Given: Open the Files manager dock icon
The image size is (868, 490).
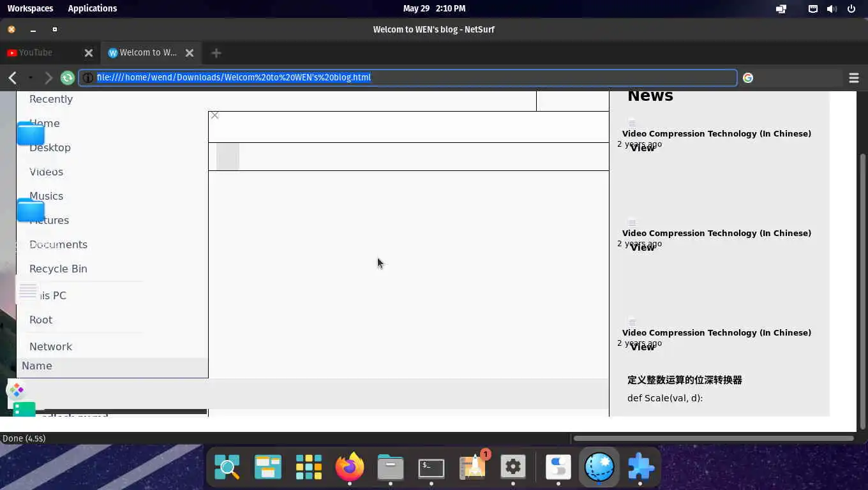Looking at the screenshot, I should pyautogui.click(x=391, y=467).
